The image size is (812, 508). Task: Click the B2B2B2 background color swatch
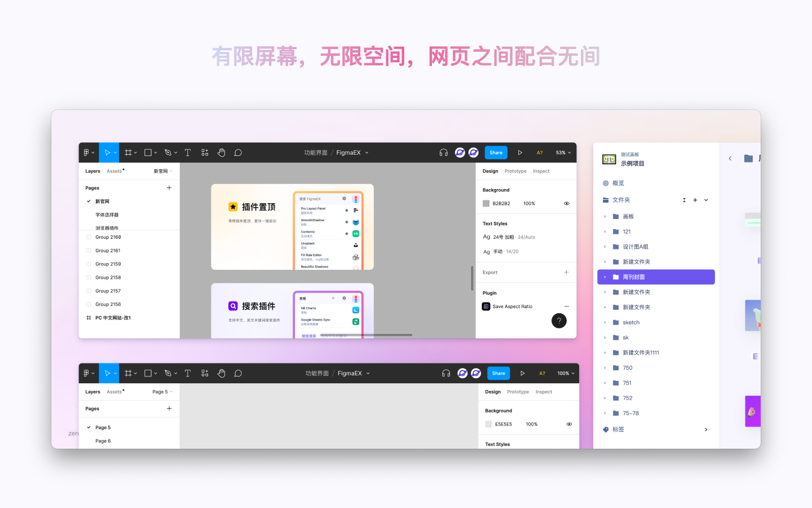click(x=486, y=204)
